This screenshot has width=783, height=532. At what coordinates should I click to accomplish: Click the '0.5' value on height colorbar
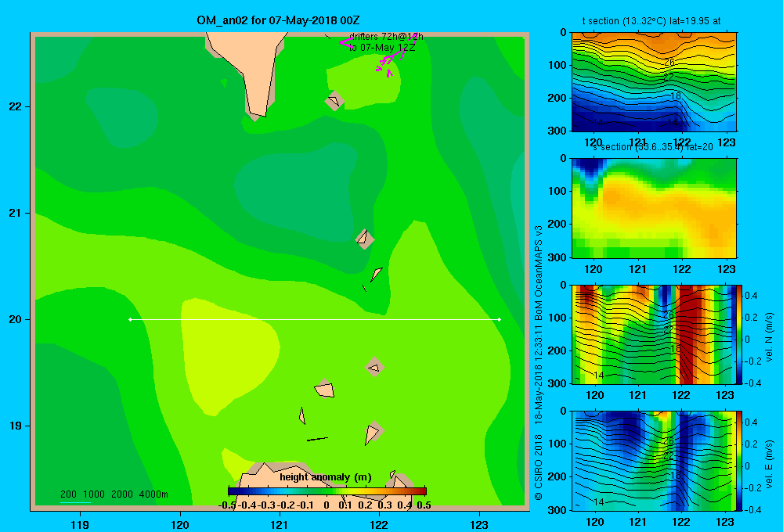424,505
